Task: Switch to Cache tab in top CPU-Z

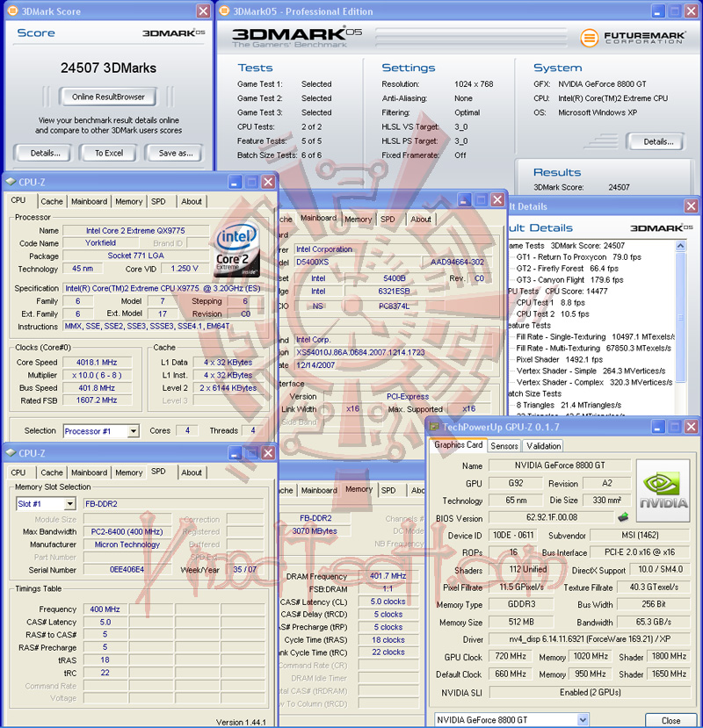Action: [x=52, y=201]
